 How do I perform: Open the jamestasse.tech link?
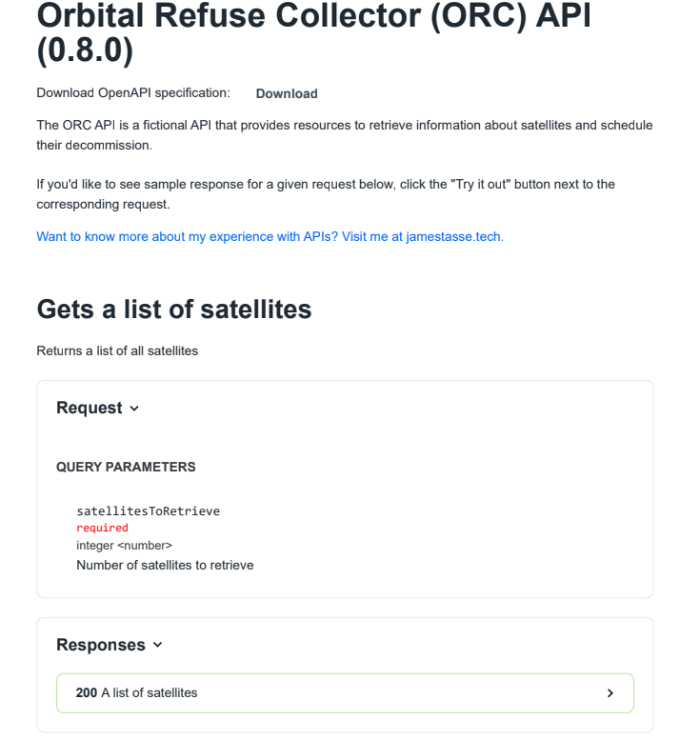270,236
